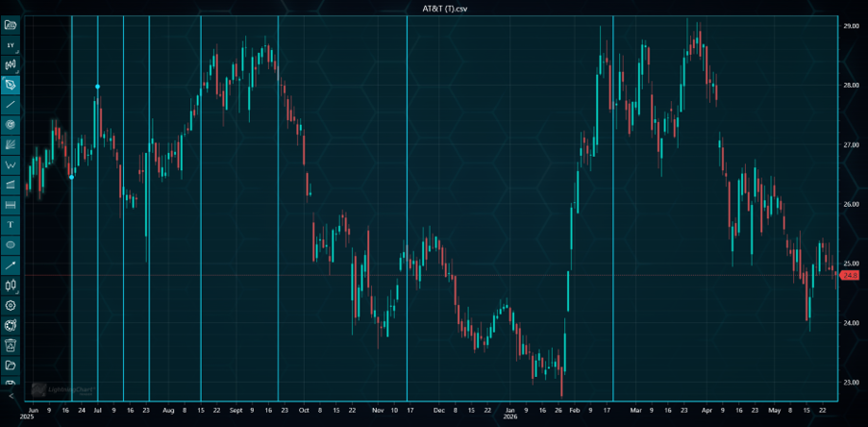Click the Aug date axis label

point(168,411)
